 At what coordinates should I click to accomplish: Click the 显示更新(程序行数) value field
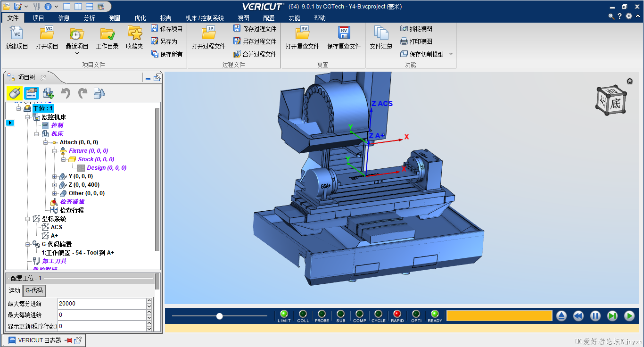coord(102,326)
